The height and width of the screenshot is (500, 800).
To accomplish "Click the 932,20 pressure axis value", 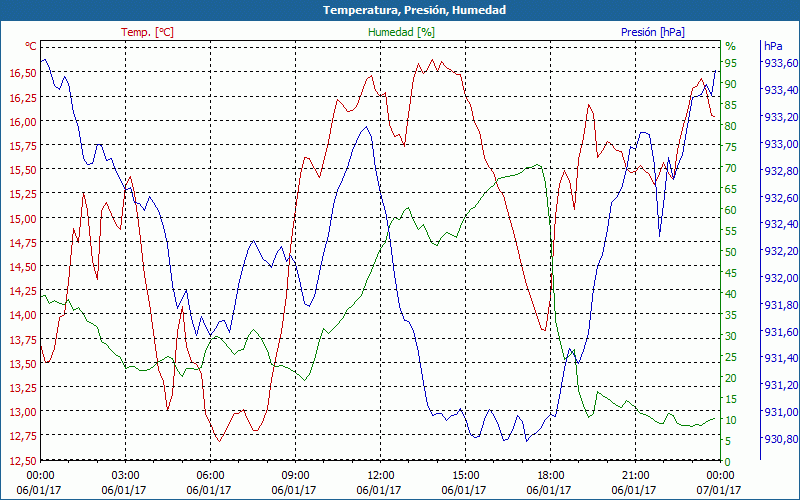I will (781, 251).
